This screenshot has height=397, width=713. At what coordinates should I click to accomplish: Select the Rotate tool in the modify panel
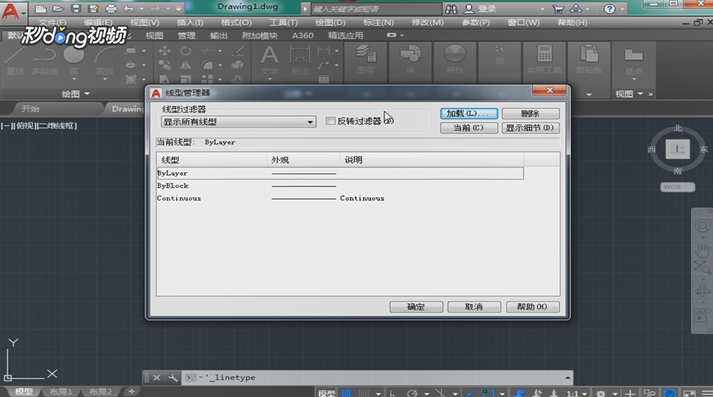coord(186,51)
